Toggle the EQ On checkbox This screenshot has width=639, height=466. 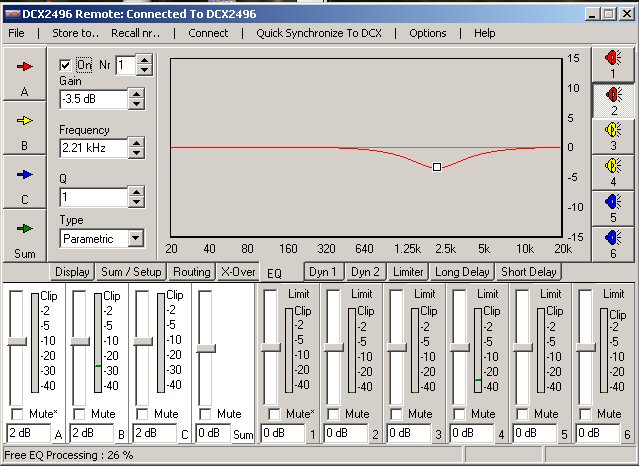65,65
